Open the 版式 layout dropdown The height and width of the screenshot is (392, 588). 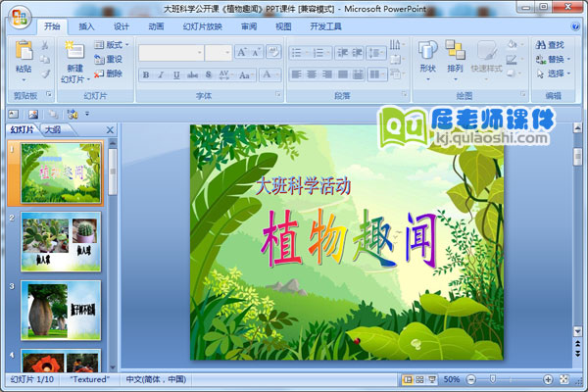coord(111,45)
